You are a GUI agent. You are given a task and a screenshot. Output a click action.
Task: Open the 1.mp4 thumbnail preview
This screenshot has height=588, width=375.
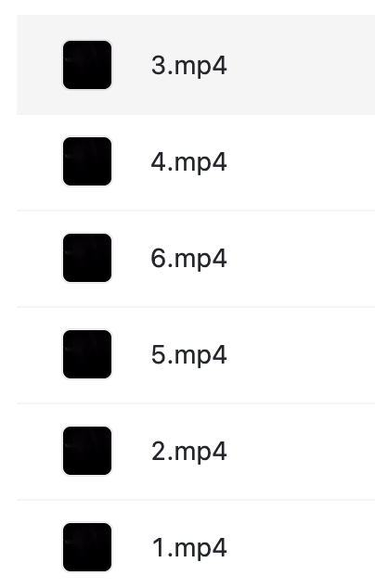(x=87, y=547)
